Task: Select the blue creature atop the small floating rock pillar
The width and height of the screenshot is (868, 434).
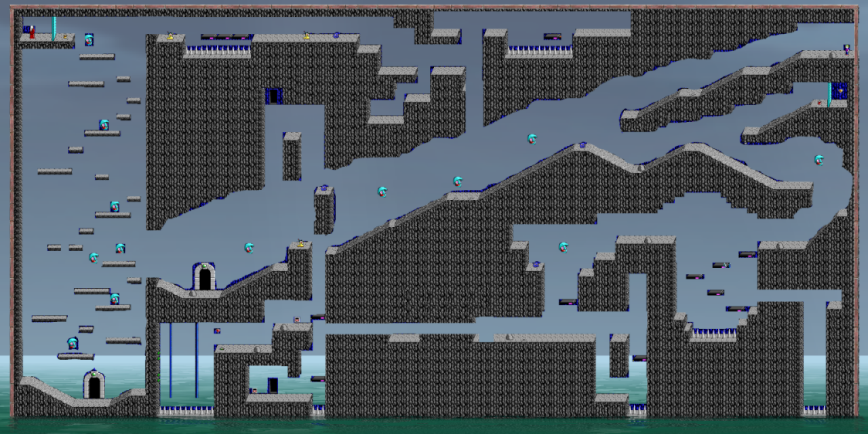Action: (324, 188)
